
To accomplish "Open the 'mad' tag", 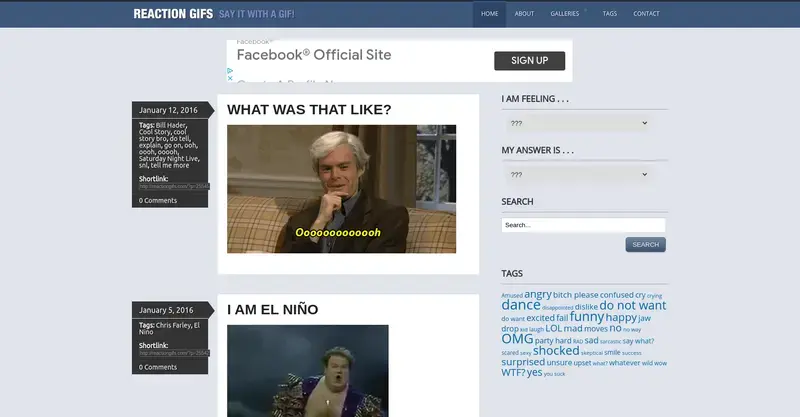I will tap(573, 329).
